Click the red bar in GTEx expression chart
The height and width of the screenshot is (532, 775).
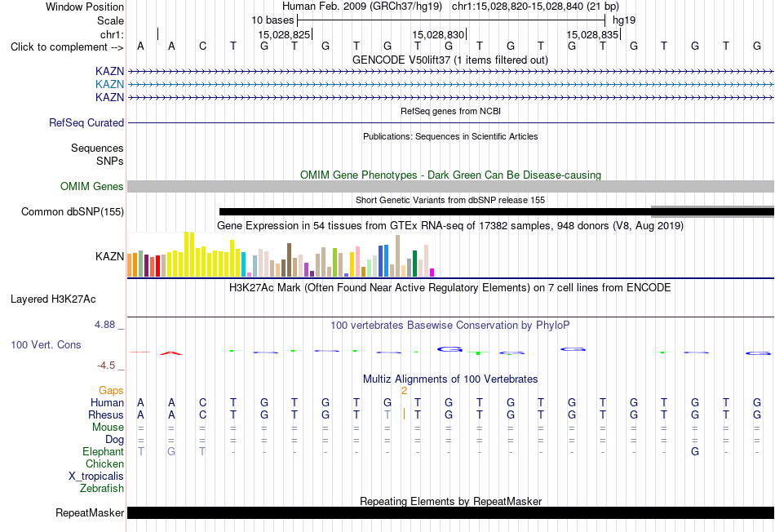(157, 266)
